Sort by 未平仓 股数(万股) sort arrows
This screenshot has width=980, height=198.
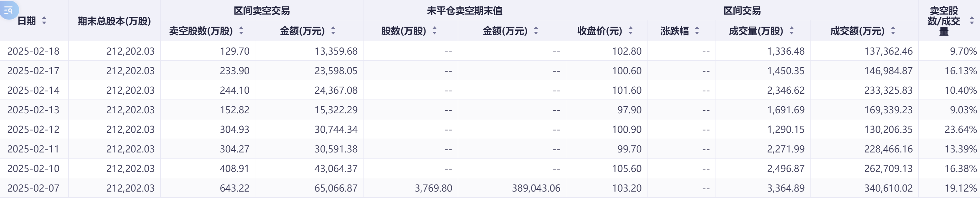pos(435,31)
